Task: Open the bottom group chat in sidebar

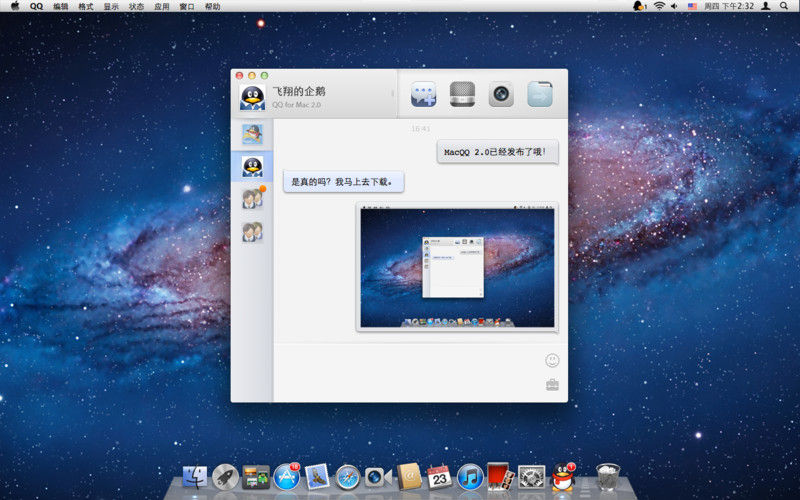Action: point(252,232)
